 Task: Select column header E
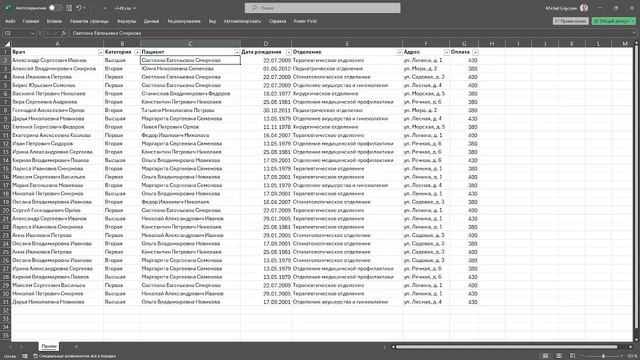pos(347,44)
